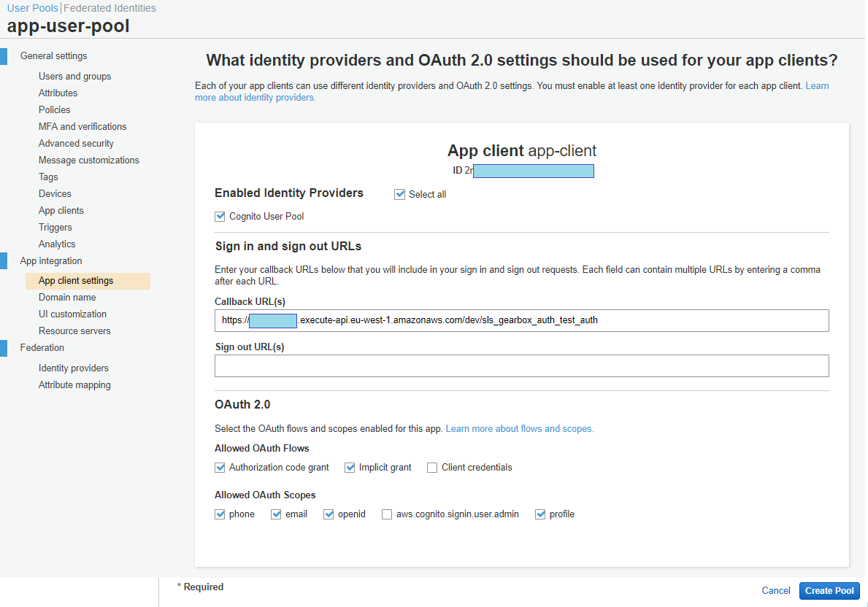
Task: Enable aws.cognito.signin.user.admin scope
Action: click(387, 514)
